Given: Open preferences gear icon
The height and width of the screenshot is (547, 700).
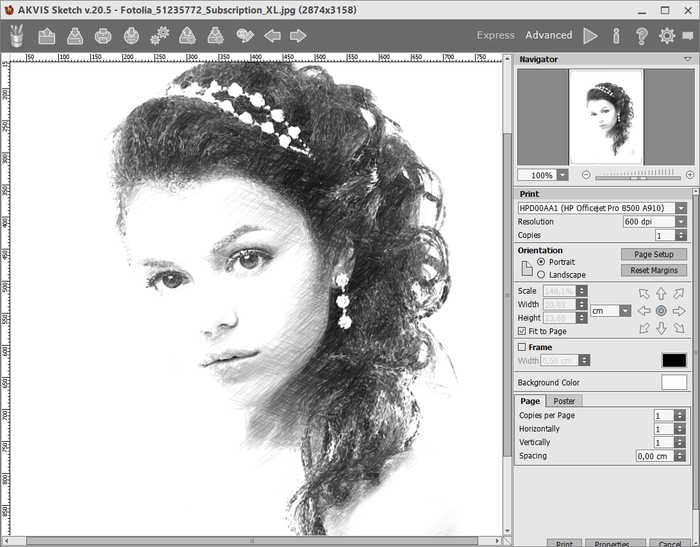Looking at the screenshot, I should click(x=667, y=36).
